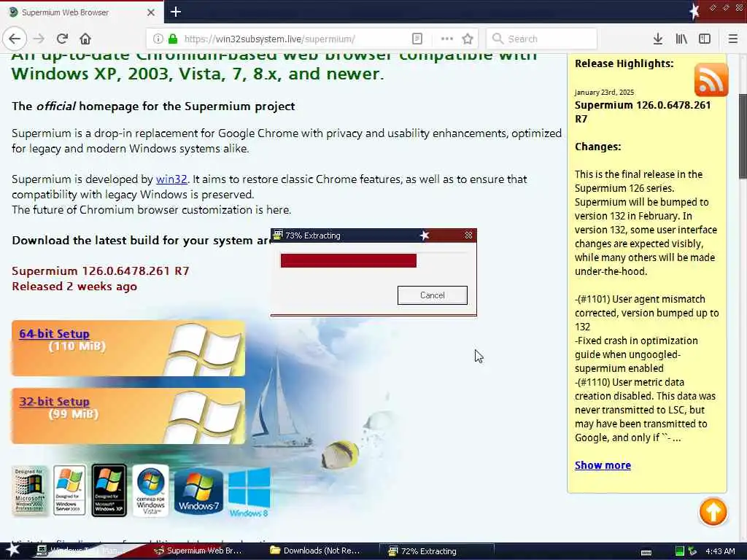This screenshot has width=747, height=560.
Task: Click the Windows 8 logo badge
Action: 249,492
